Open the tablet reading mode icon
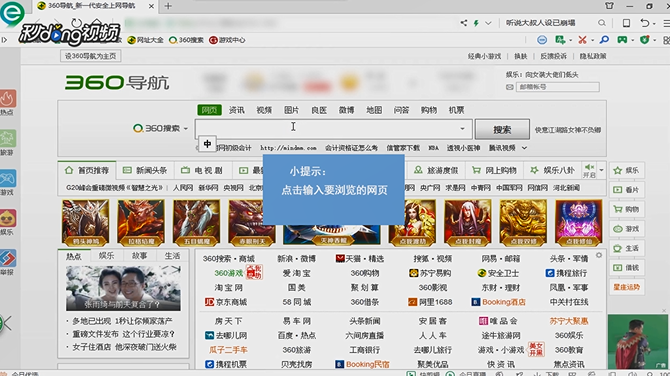The height and width of the screenshot is (376, 670). pos(626,23)
